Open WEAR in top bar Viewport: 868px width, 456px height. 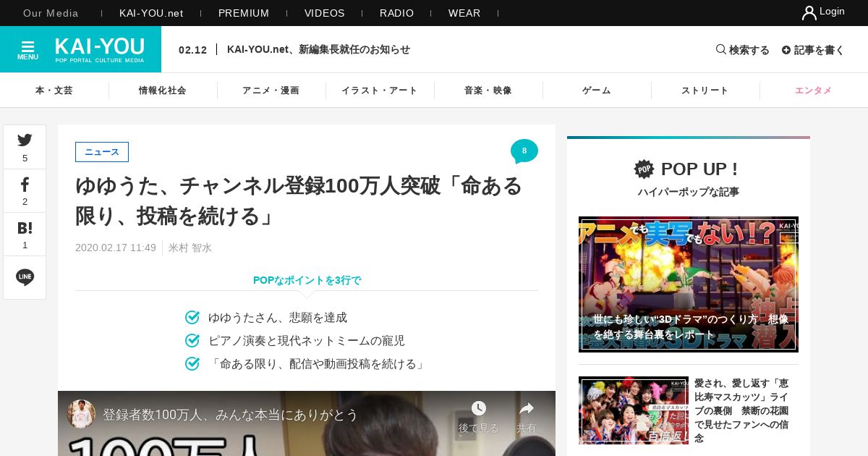click(x=464, y=13)
